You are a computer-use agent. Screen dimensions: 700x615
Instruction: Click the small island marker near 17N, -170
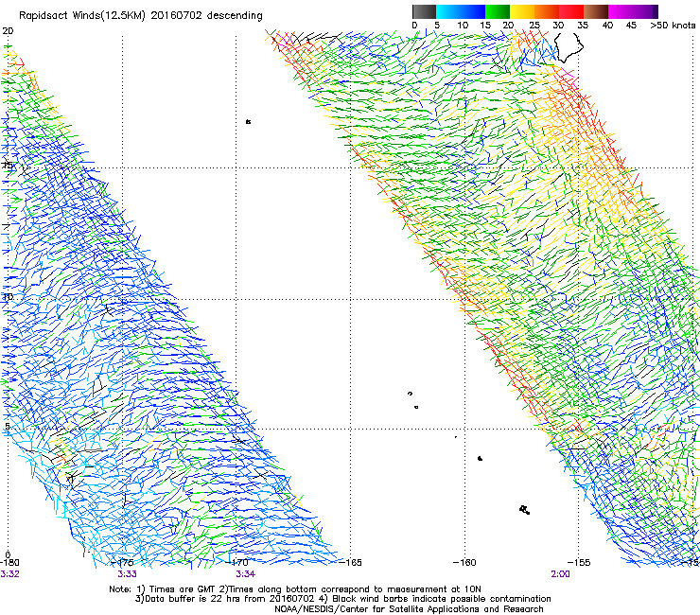pyautogui.click(x=248, y=121)
